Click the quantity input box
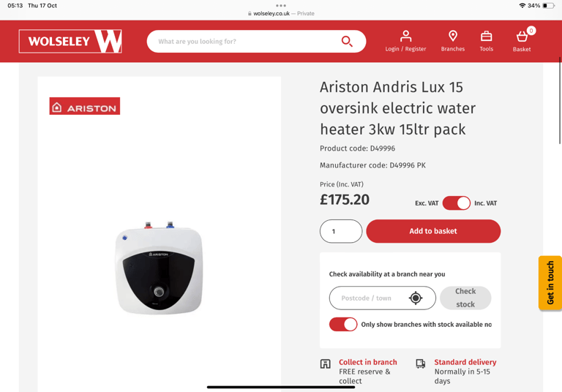 click(x=341, y=231)
